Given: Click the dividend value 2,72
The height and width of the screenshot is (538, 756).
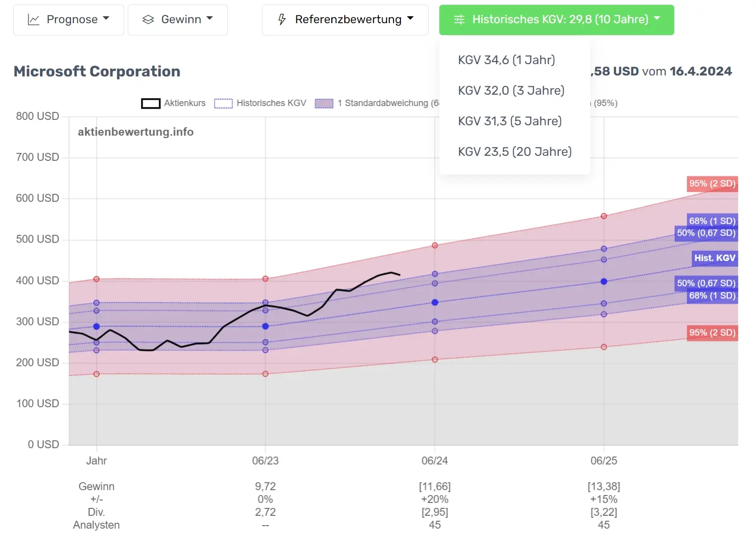Looking at the screenshot, I should (x=265, y=512).
